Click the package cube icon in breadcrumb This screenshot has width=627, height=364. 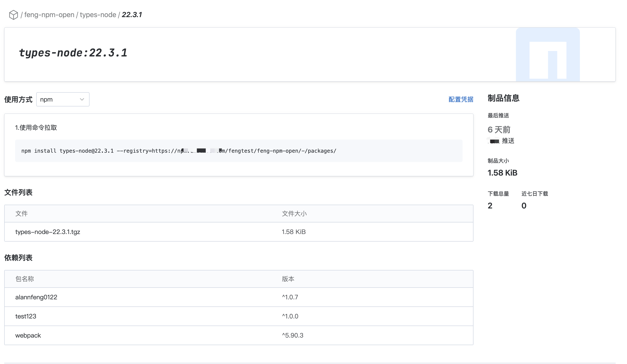click(13, 15)
